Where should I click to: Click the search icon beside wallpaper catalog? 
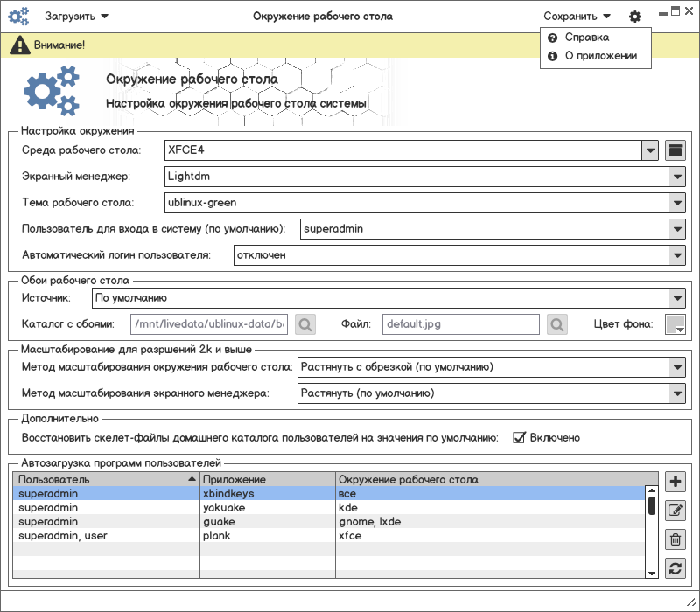coord(304,324)
